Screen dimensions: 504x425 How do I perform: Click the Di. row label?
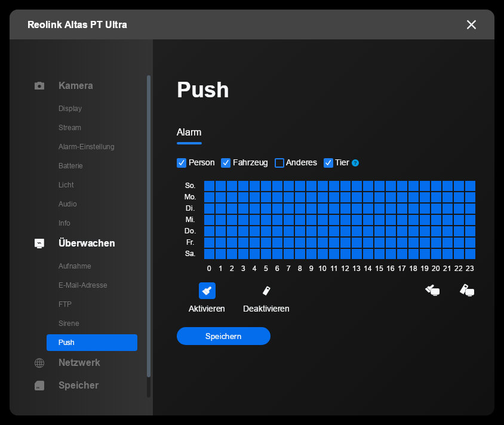(x=190, y=208)
